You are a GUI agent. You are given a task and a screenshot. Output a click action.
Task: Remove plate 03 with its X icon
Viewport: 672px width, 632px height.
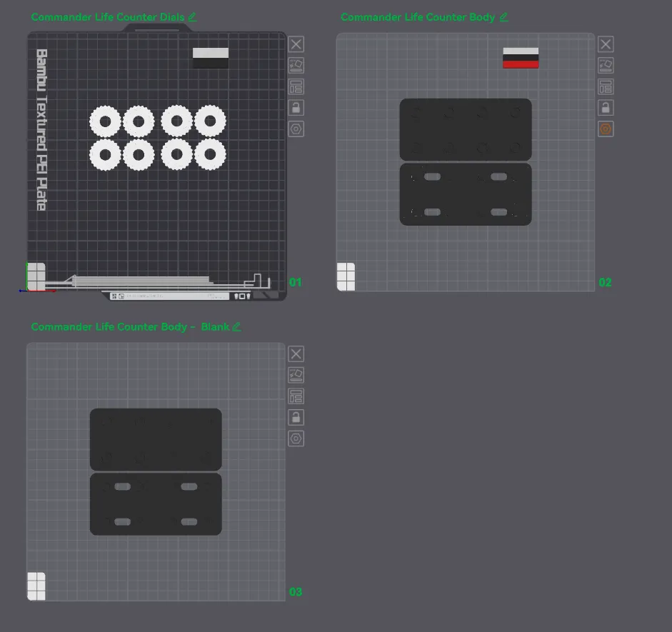[x=296, y=354]
